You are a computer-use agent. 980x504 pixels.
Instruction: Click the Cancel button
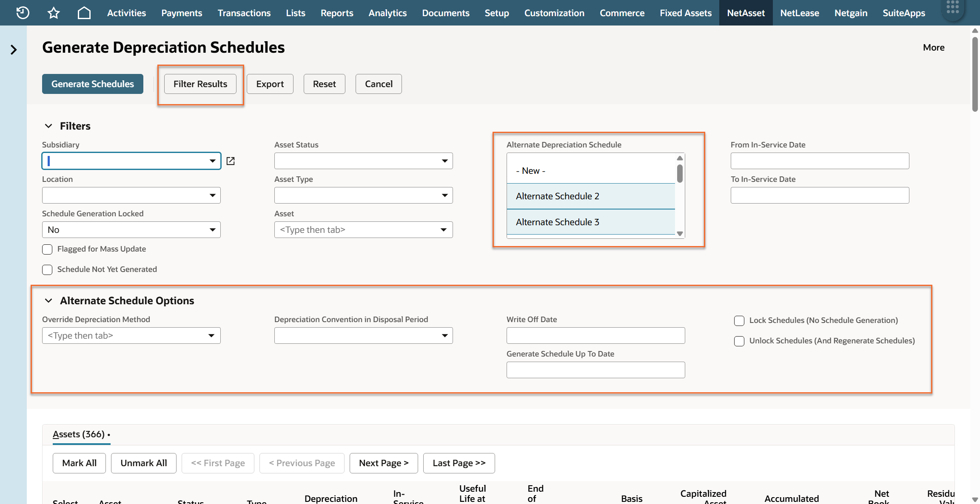click(x=379, y=84)
